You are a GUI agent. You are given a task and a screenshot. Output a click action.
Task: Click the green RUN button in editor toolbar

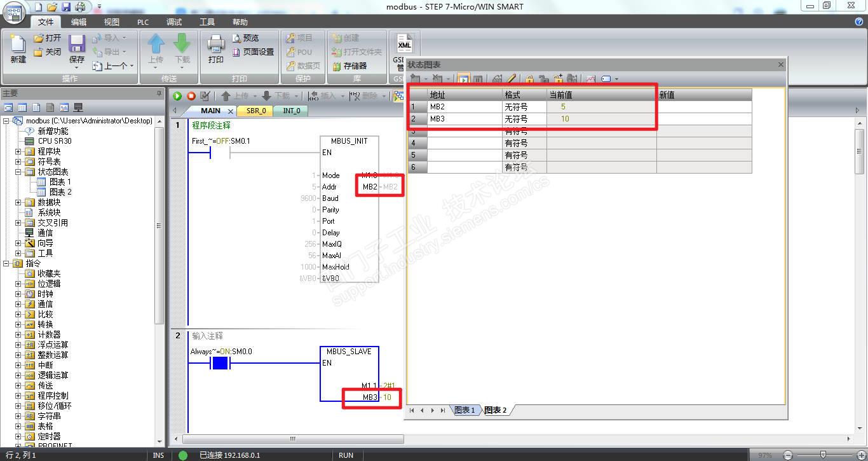[177, 96]
